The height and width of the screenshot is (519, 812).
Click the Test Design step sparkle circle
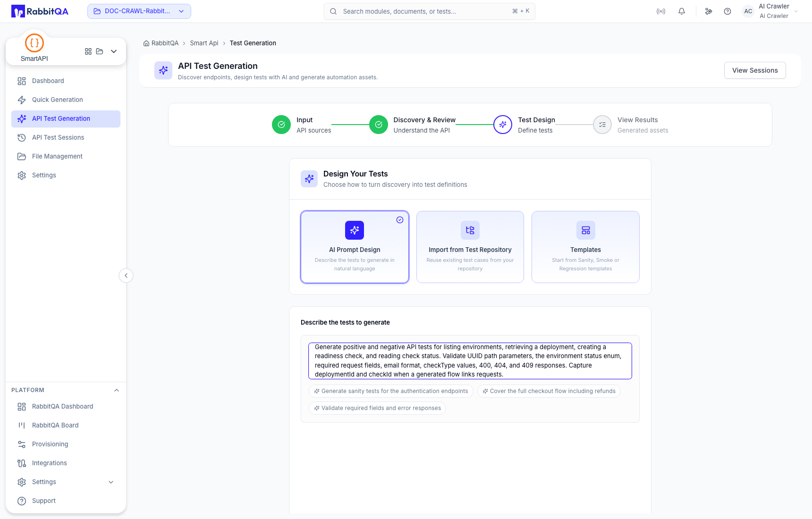tap(503, 125)
